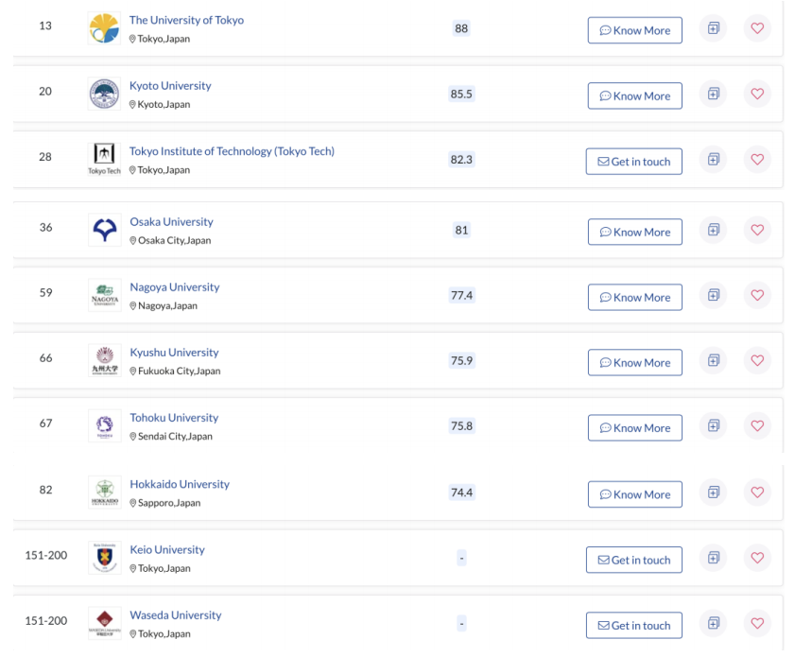Image resolution: width=812 pixels, height=657 pixels.
Task: Add Osaka University to comparison
Action: tap(713, 230)
